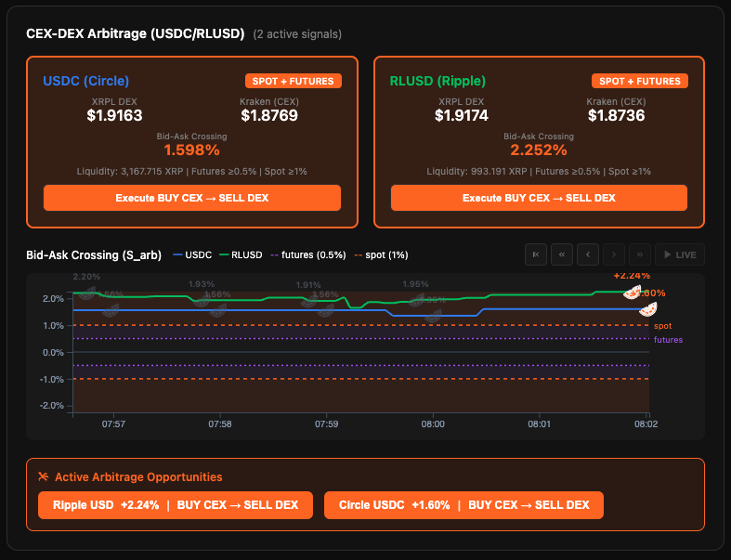Image resolution: width=731 pixels, height=560 pixels.
Task: Click the (2 active signals) label
Action: 297,34
